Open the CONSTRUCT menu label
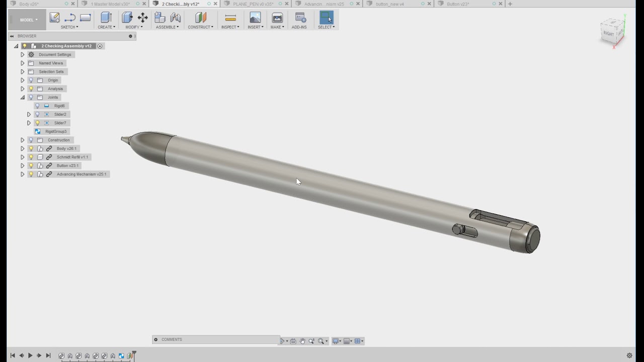Screen dimensions: 644x362 [200, 27]
